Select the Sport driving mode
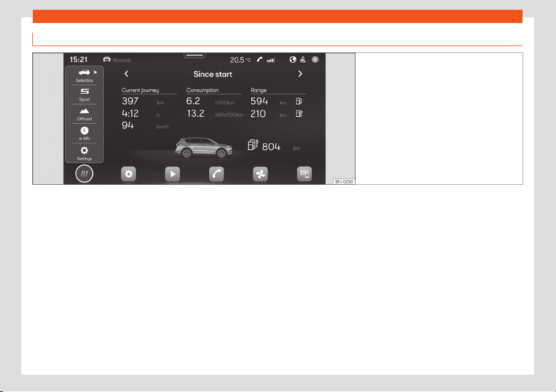Viewport: 556px width, 392px height. (84, 95)
